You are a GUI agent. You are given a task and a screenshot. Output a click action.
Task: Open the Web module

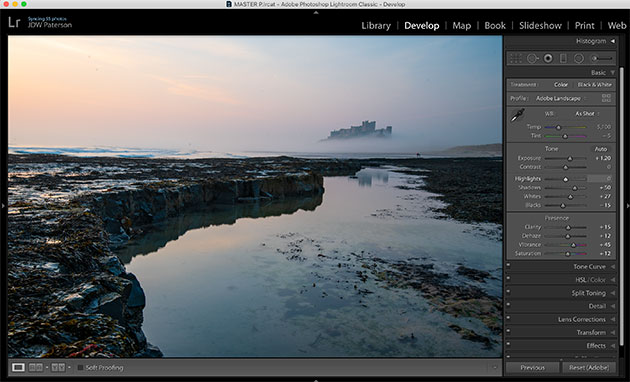(x=617, y=26)
